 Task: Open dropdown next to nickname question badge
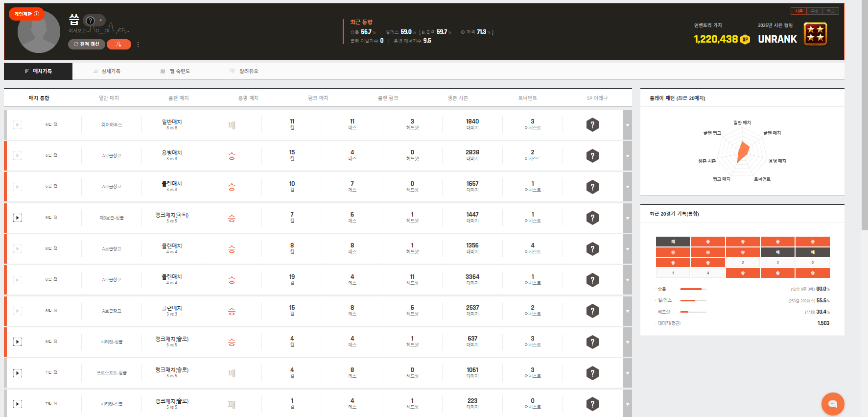(101, 21)
